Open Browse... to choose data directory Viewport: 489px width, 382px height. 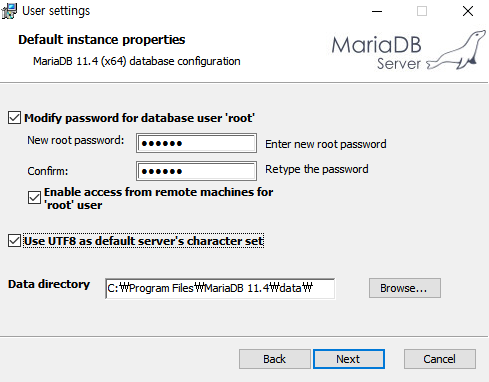(405, 288)
